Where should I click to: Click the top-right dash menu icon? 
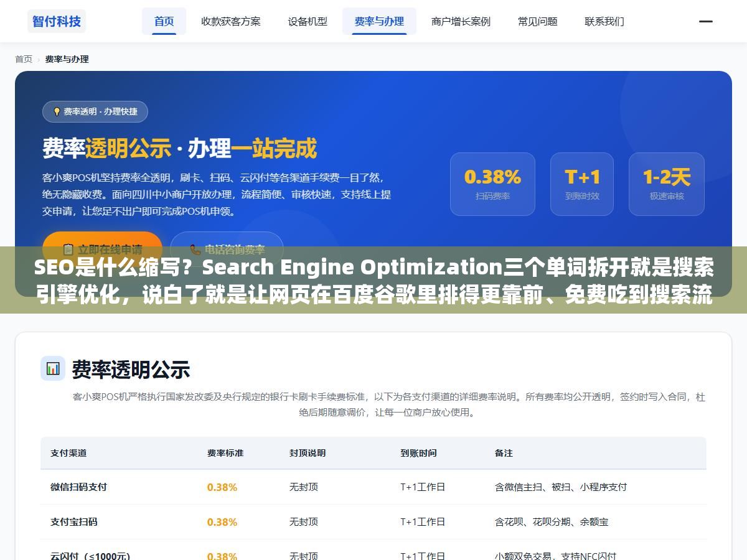pyautogui.click(x=706, y=21)
